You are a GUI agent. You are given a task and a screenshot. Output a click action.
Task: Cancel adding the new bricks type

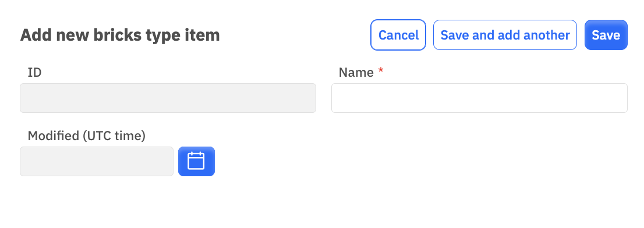pos(398,35)
